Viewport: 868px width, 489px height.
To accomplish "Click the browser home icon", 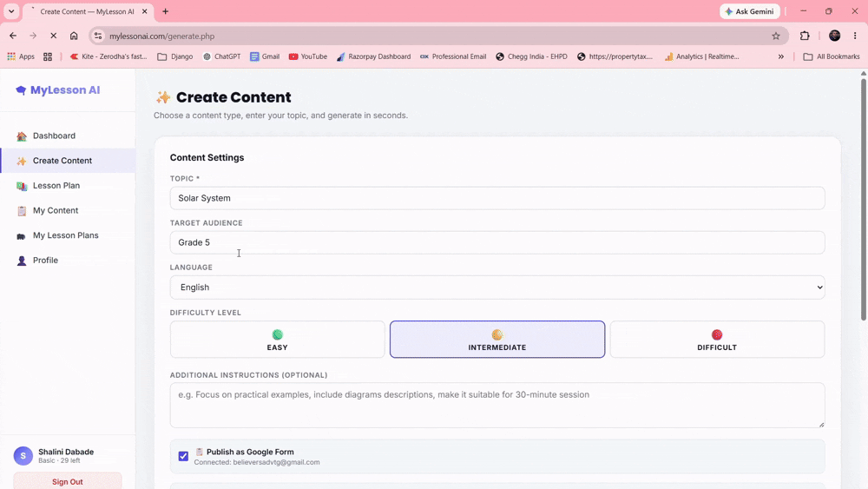I will (x=74, y=36).
